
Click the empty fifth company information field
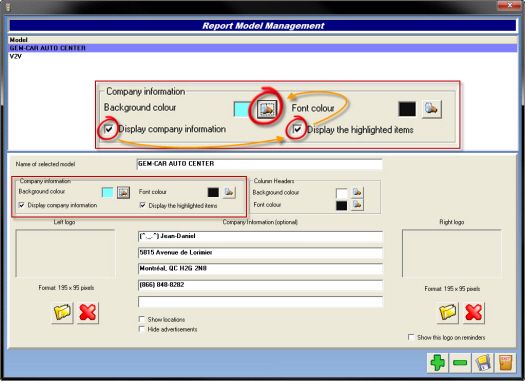pyautogui.click(x=260, y=301)
